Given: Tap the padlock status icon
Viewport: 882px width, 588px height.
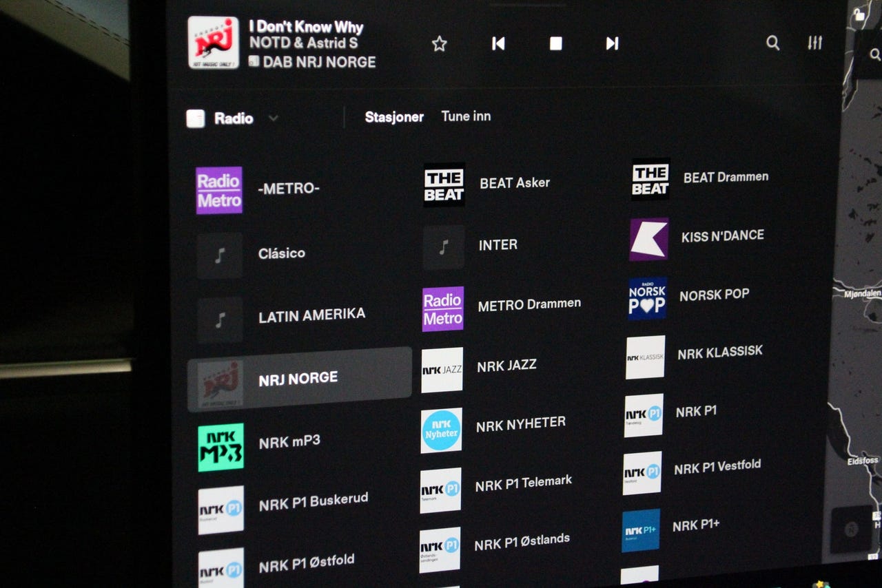Looking at the screenshot, I should coord(859,14).
